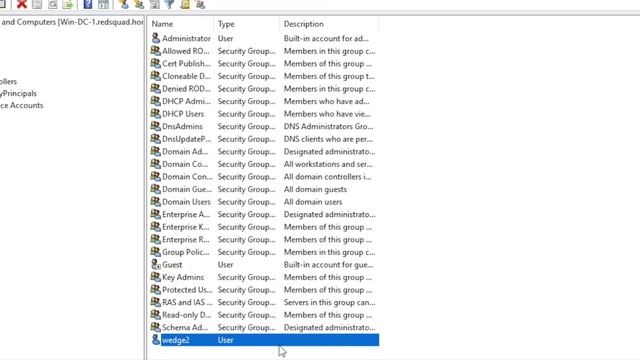This screenshot has width=640, height=360.
Task: Click the red X Delete toolbar icon
Action: [x=22, y=4]
